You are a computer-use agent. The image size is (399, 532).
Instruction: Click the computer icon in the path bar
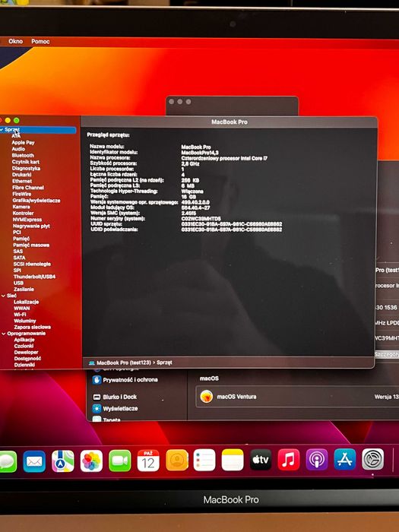pos(92,363)
